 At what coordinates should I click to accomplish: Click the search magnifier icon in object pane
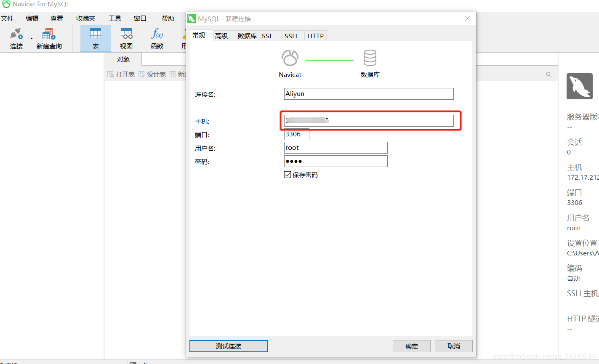coord(548,74)
